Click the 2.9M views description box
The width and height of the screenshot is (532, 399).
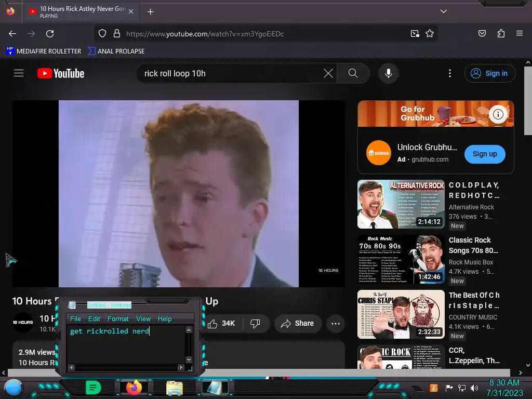179,355
